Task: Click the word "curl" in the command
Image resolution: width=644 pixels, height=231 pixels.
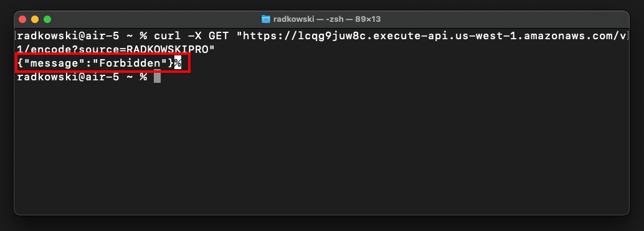Action: click(168, 35)
